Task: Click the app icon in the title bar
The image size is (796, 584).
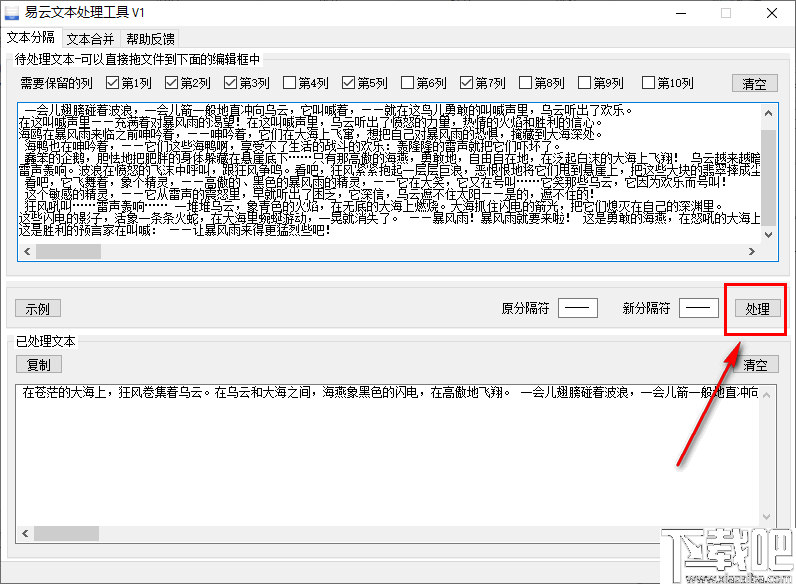Action: tap(12, 13)
